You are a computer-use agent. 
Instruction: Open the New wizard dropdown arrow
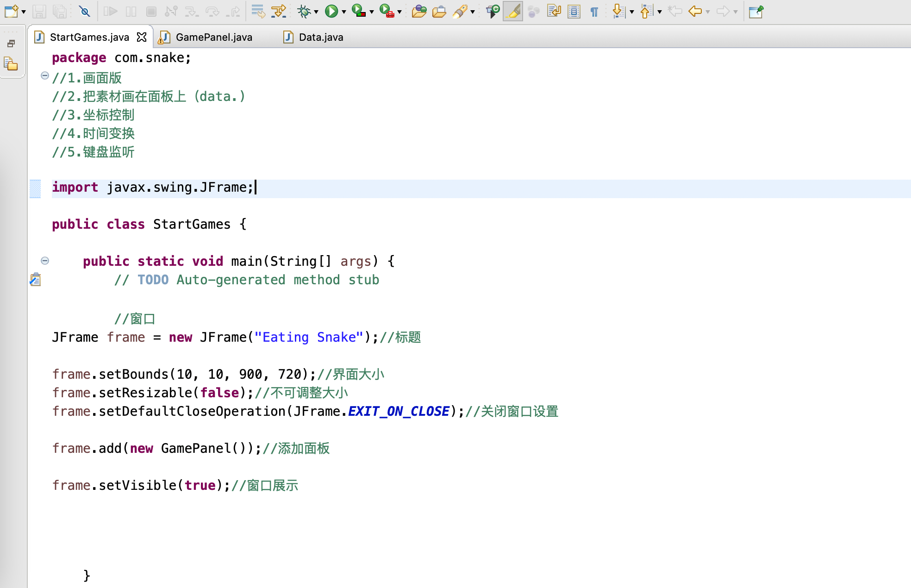click(24, 12)
